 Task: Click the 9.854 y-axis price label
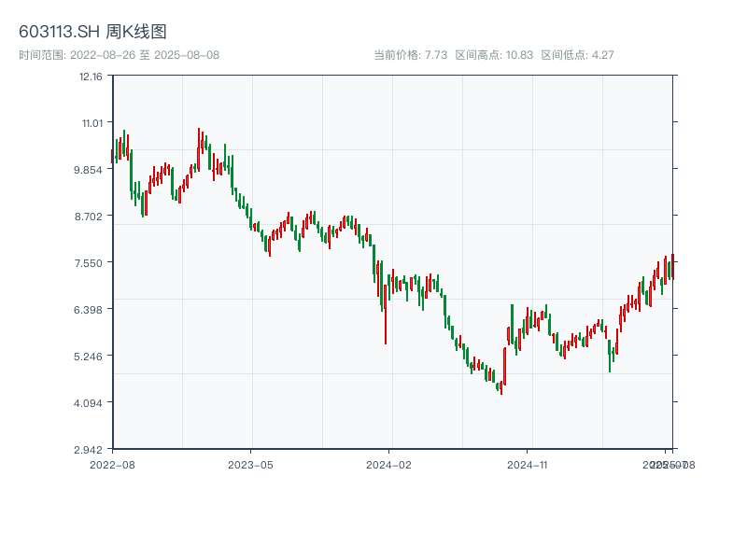[89, 170]
